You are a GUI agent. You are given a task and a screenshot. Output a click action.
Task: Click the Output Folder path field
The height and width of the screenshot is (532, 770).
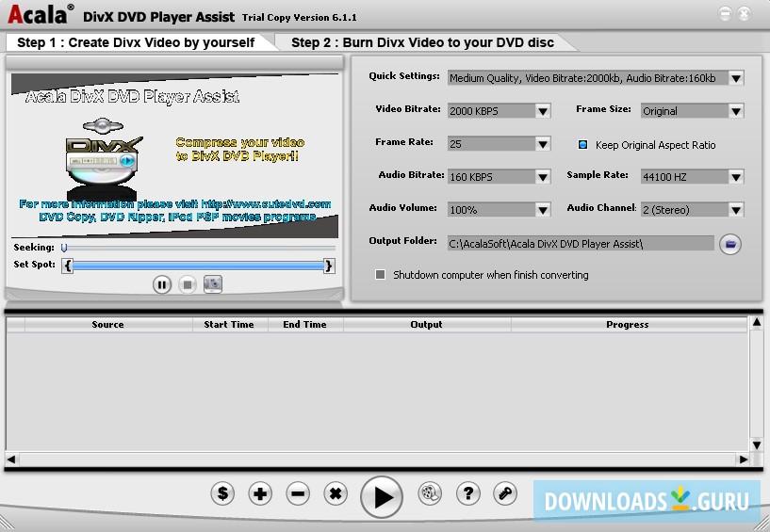point(581,244)
